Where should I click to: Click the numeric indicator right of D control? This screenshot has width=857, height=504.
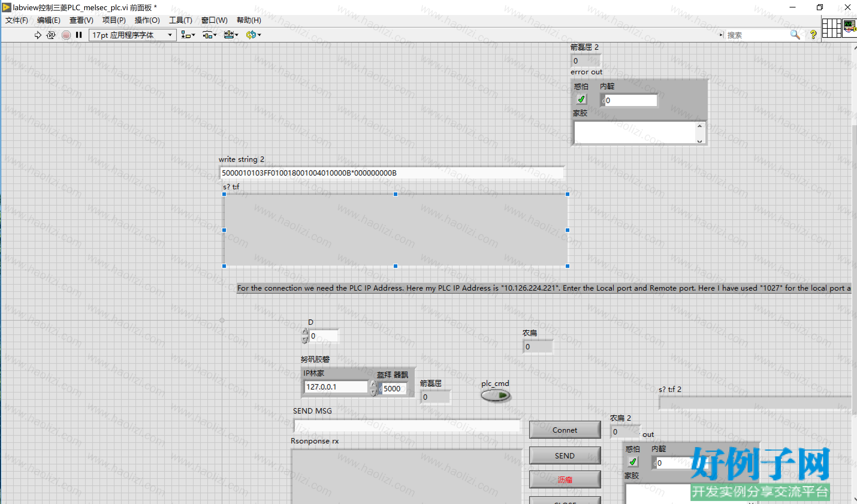(x=537, y=347)
